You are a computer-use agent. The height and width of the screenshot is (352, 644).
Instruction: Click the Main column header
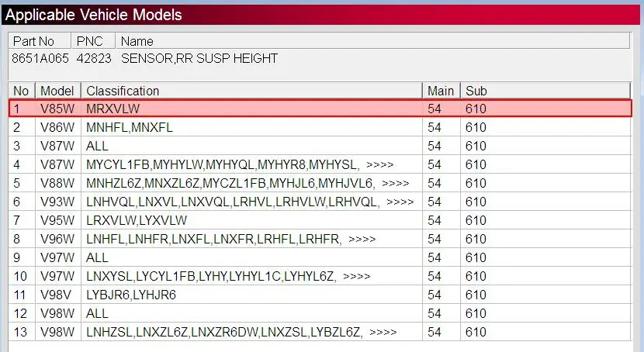coord(441,91)
